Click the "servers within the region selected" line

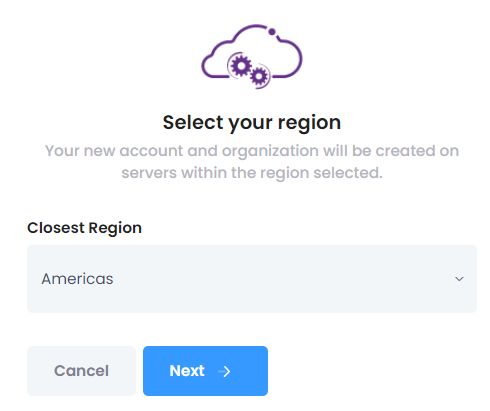click(252, 173)
